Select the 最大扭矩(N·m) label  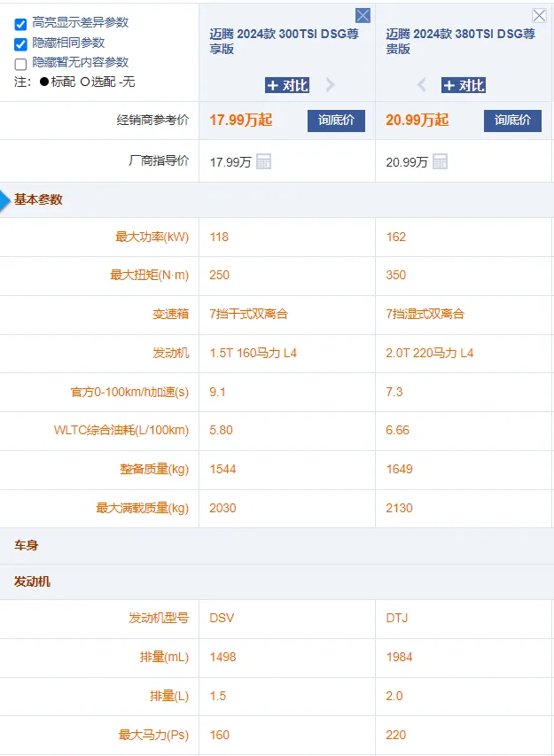[x=150, y=275]
